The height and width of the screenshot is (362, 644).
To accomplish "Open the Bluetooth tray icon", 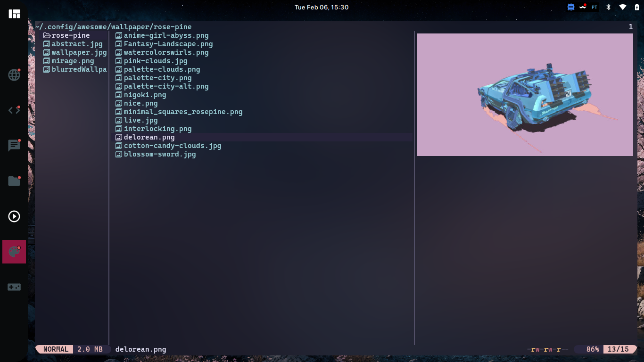I will tap(609, 7).
